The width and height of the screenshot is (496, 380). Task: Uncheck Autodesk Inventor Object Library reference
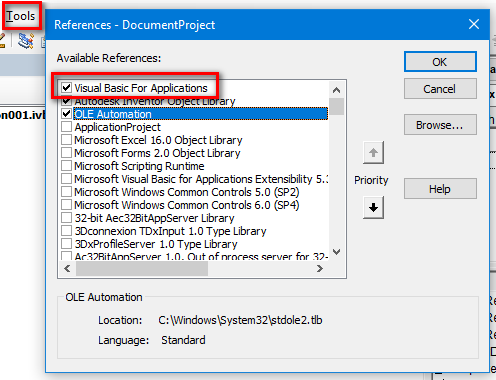pyautogui.click(x=66, y=100)
